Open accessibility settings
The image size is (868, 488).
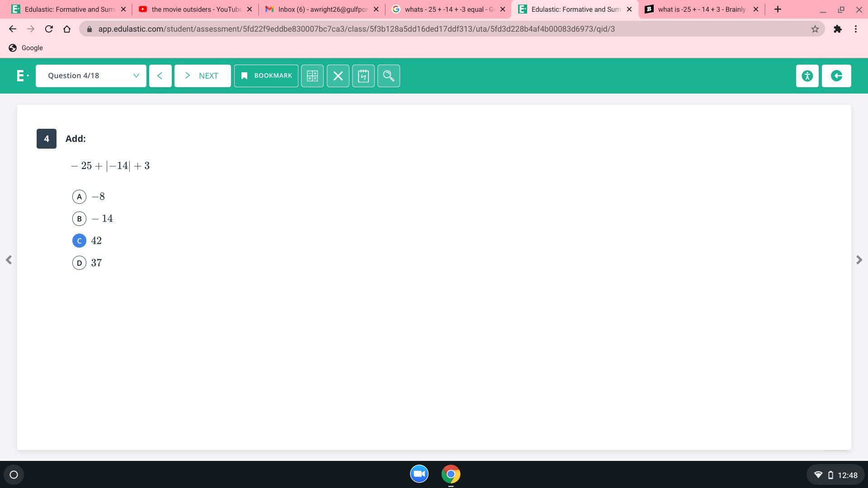807,76
